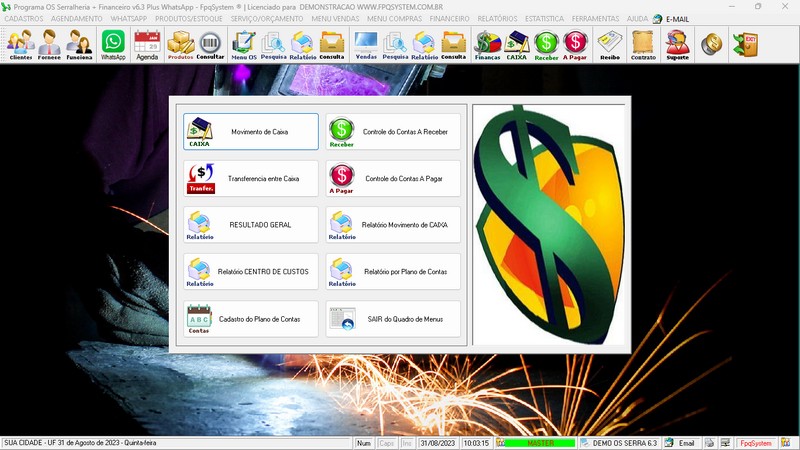Open the Recibo toolbar icon

(x=609, y=44)
